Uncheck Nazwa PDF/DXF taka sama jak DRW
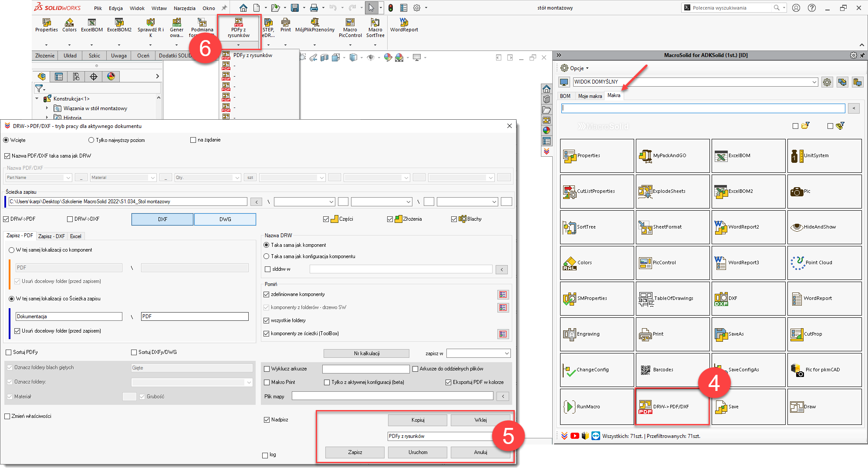Screen dimensions: 868x471 7,156
